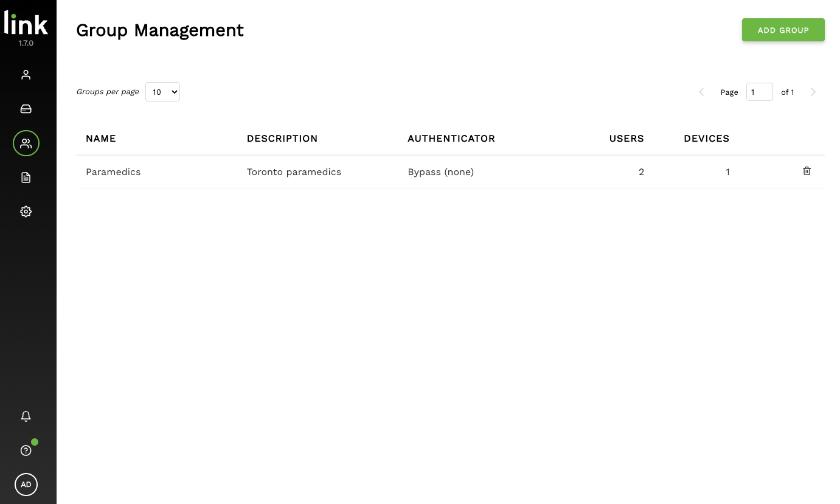Click the Bypass (none) authenticator cell
Screen dimensions: 840x504
(x=440, y=172)
